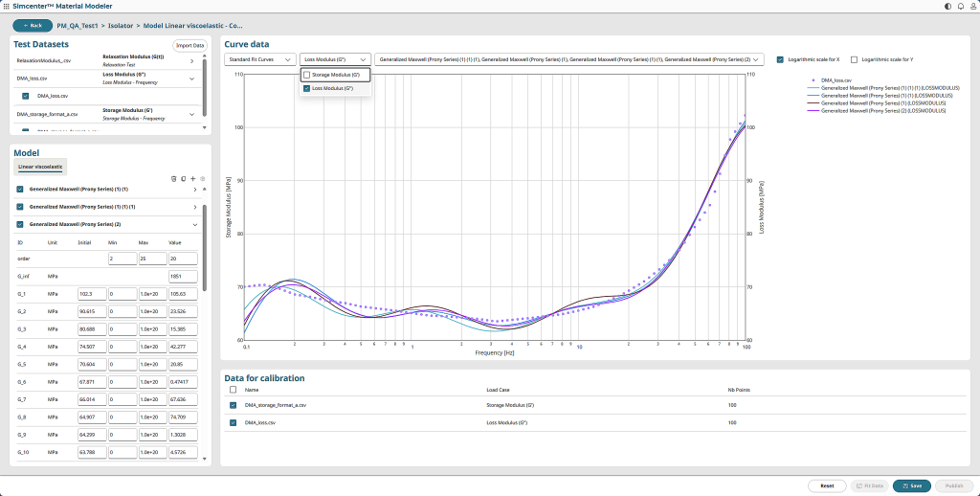Uncheck Generalized Maxwell (Prony Series) (2) model

(20, 225)
